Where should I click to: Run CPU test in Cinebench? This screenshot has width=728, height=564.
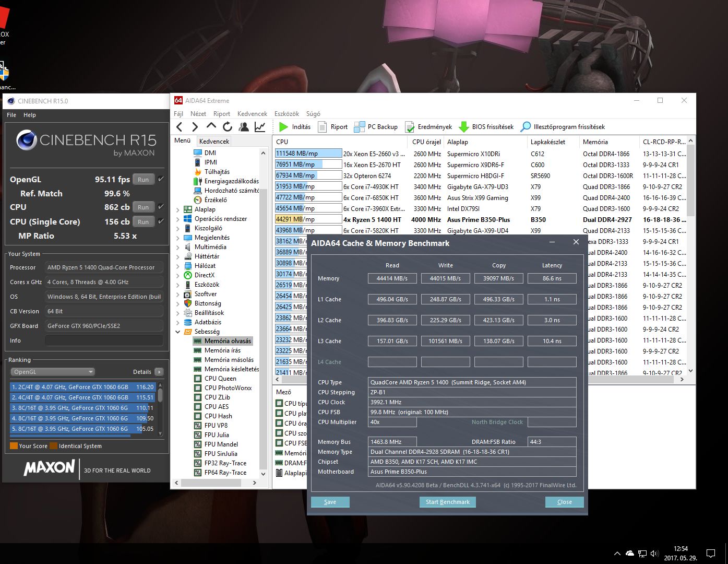(x=144, y=207)
